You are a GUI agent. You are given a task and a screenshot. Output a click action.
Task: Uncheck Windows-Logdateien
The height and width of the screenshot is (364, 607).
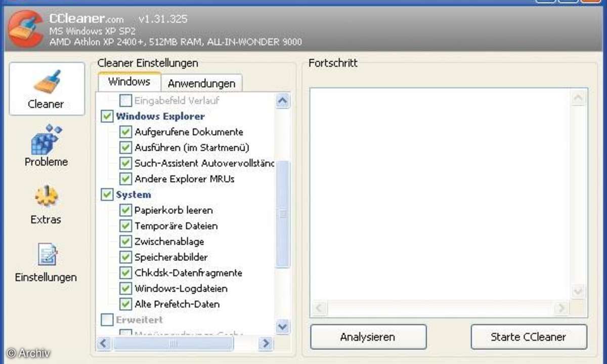click(x=125, y=289)
